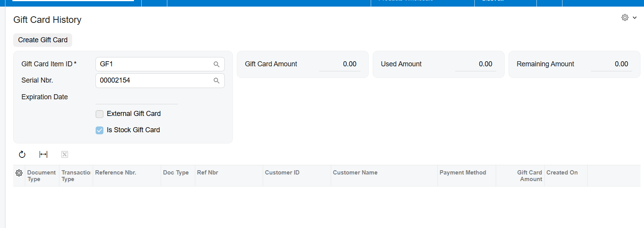
Task: Toggle the External Gift Card checkbox
Action: pos(99,114)
